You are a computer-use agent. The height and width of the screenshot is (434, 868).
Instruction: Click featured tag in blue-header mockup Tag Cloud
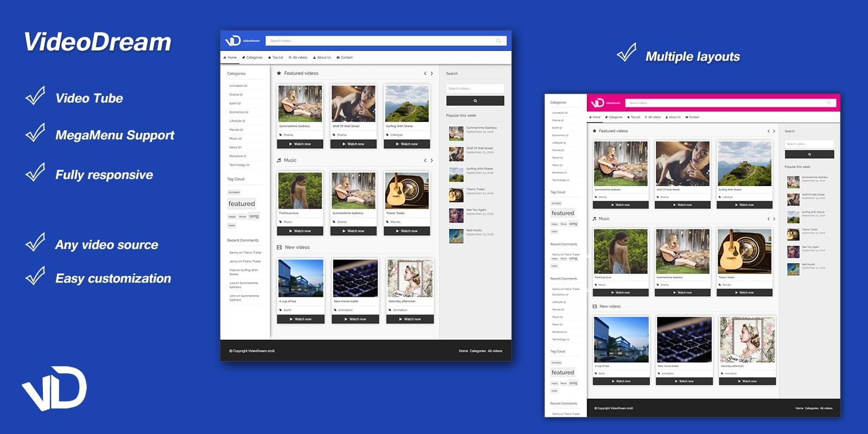(241, 204)
